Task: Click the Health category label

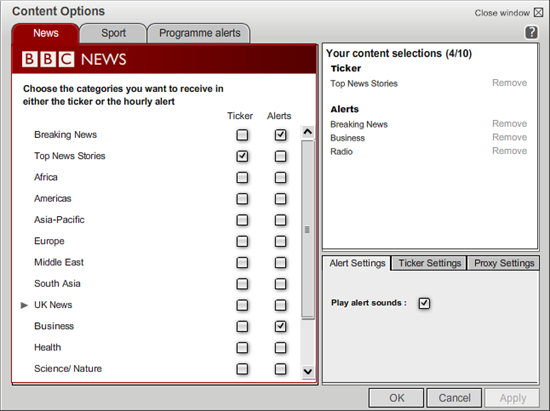Action: pos(48,348)
